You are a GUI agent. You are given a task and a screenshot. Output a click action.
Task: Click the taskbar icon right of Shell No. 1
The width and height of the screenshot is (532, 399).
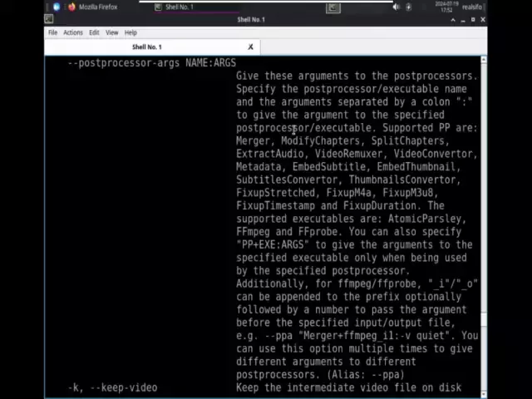332,7
